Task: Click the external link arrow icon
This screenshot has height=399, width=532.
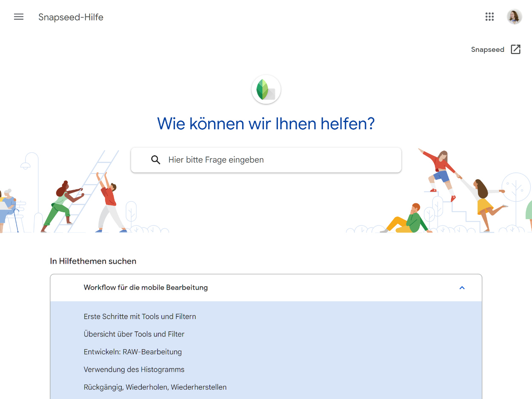Action: pos(515,49)
